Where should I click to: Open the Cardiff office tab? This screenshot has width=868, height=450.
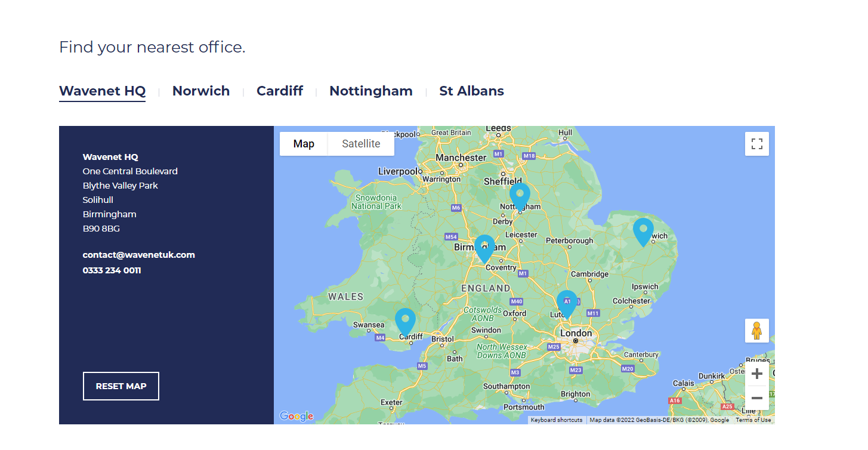pyautogui.click(x=280, y=91)
